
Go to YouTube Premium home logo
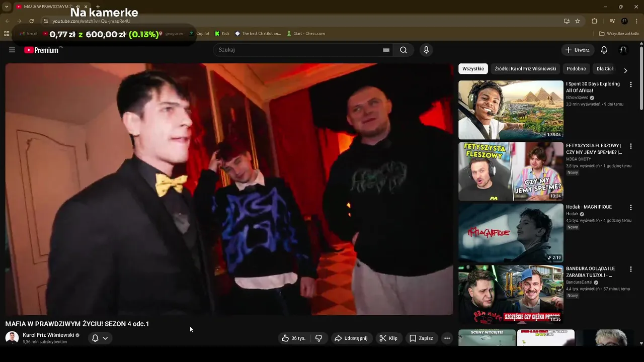(41, 50)
